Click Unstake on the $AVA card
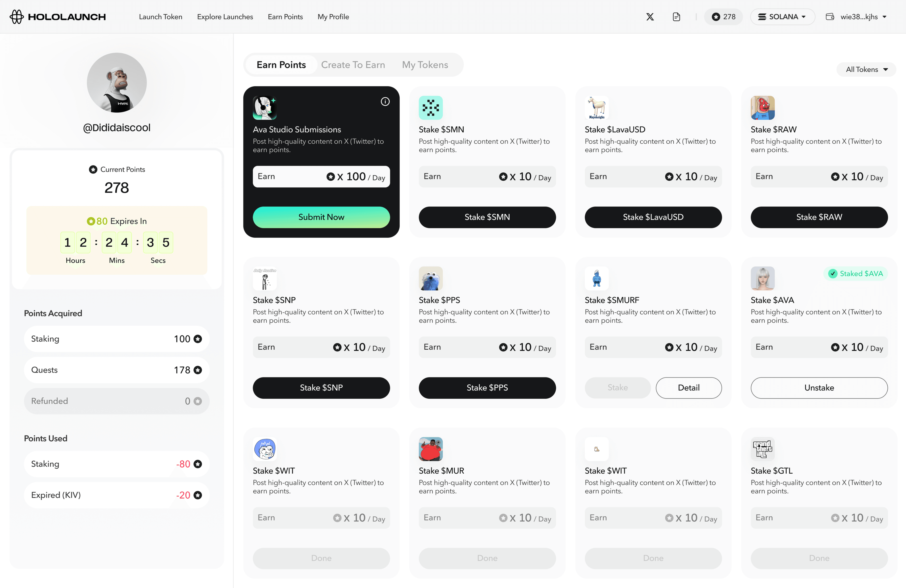Viewport: 906px width, 588px height. pos(819,388)
